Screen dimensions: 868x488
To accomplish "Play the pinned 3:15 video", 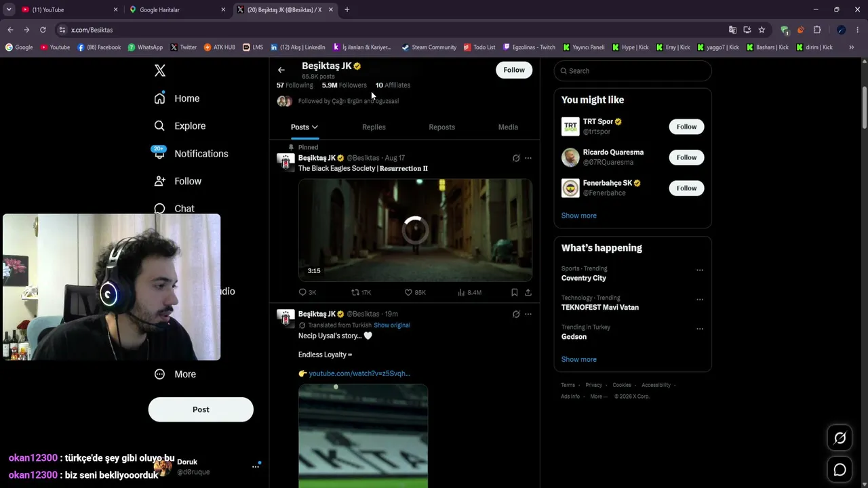I will 415,230.
